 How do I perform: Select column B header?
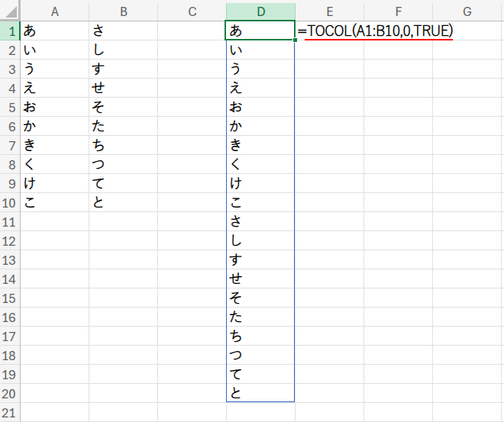123,11
